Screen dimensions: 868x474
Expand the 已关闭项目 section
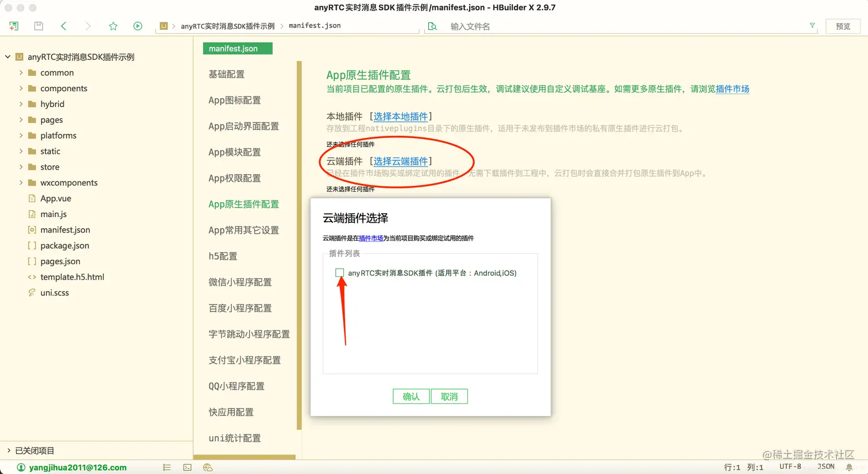pos(9,450)
